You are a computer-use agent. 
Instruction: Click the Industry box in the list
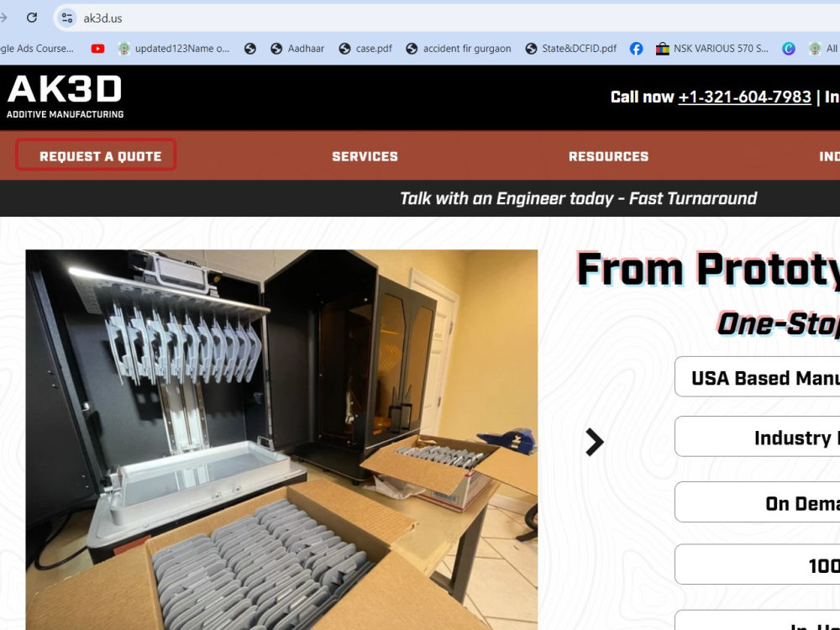pos(757,437)
